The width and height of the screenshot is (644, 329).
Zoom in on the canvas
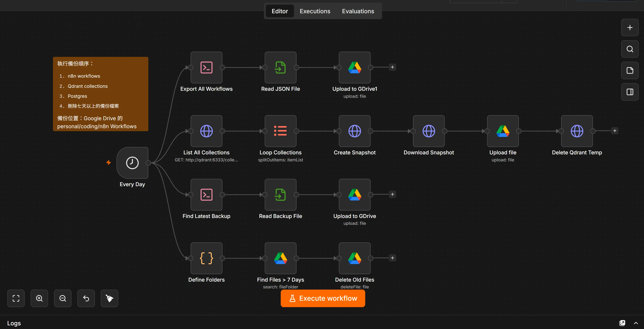coord(39,298)
